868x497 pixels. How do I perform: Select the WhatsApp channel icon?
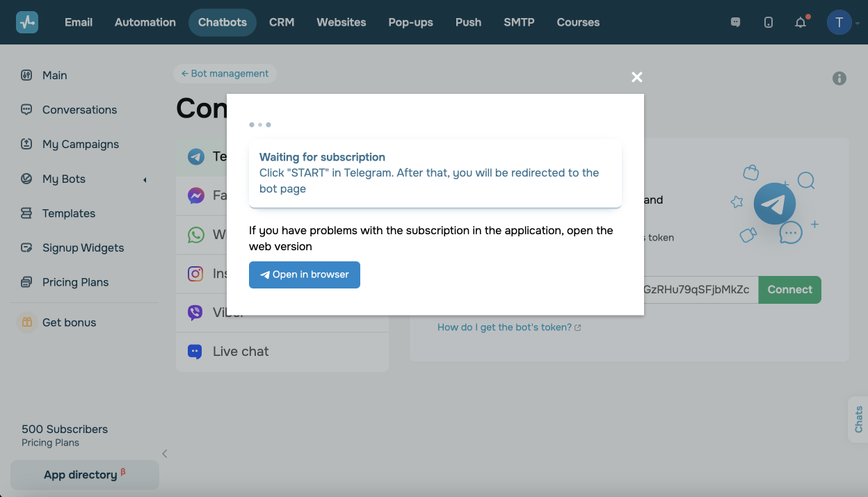point(196,234)
